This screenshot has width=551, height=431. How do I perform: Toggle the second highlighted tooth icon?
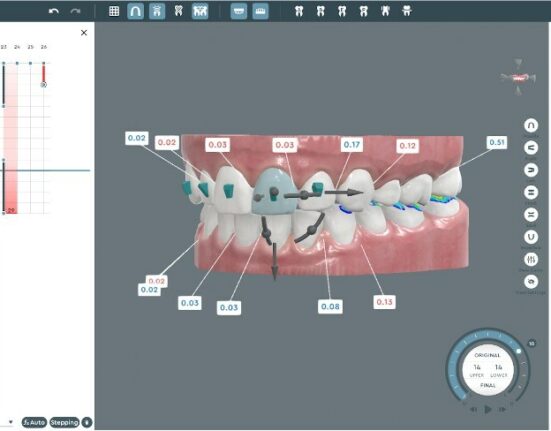coord(157,11)
